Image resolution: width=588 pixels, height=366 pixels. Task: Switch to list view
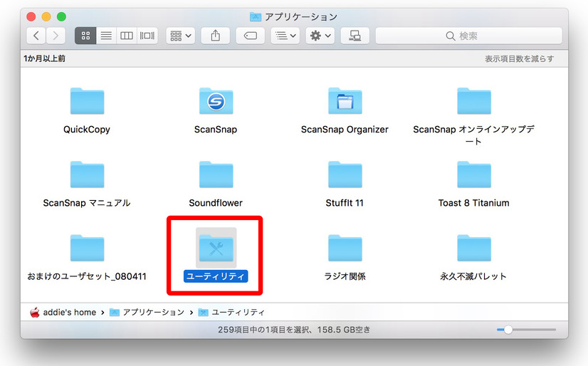point(106,36)
